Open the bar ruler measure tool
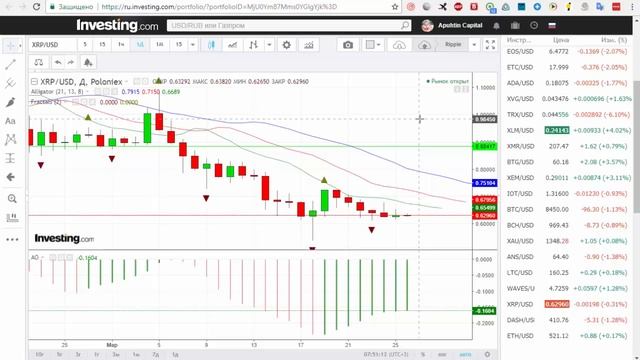640x360 pixels. [x=12, y=217]
